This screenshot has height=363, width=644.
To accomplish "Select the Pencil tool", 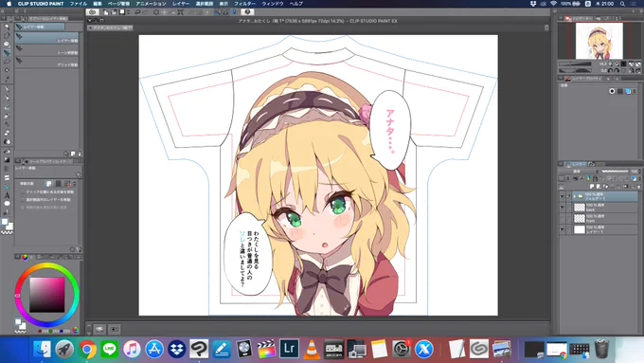I will (7, 98).
